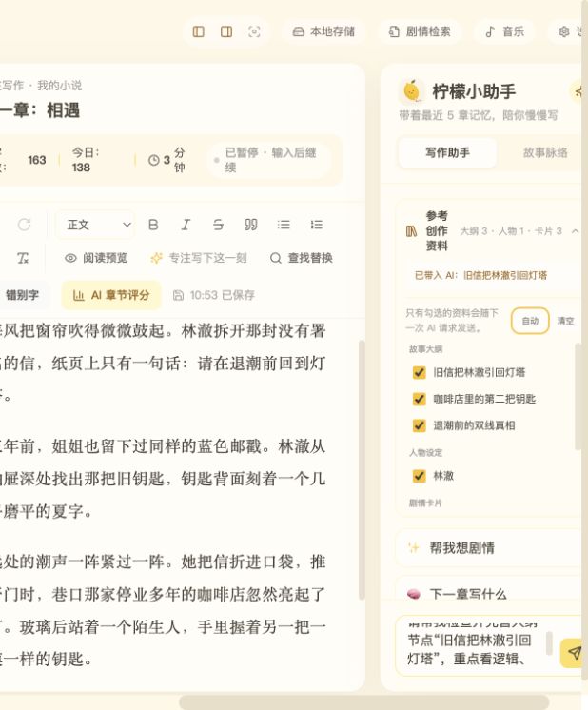This screenshot has height=710, width=588.
Task: Click the reference list vertical scrollbar
Action: pos(578,396)
